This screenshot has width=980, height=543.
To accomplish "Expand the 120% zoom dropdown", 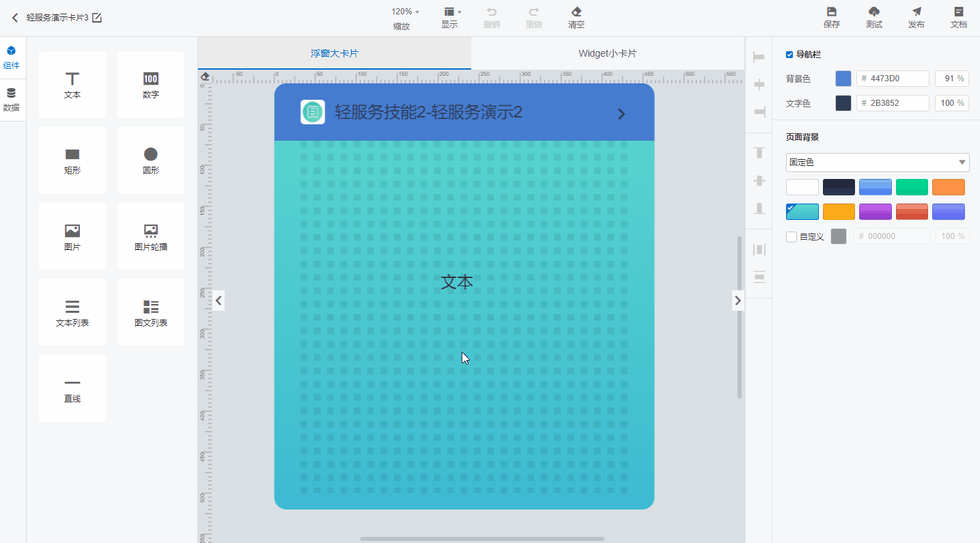I will pos(405,12).
